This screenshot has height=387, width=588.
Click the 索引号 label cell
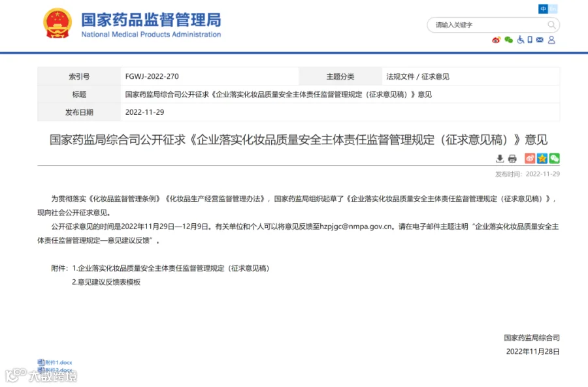coord(79,76)
